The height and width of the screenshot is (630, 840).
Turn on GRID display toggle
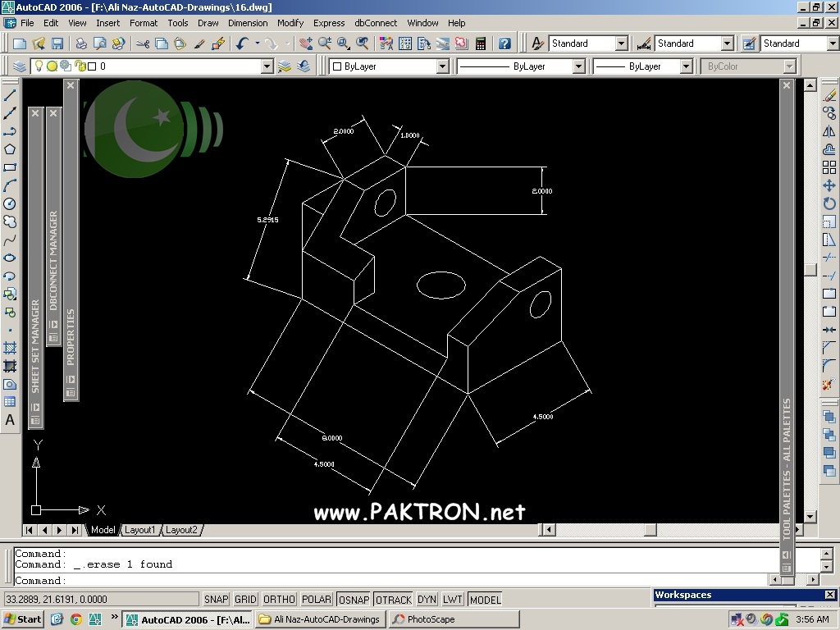[x=245, y=600]
